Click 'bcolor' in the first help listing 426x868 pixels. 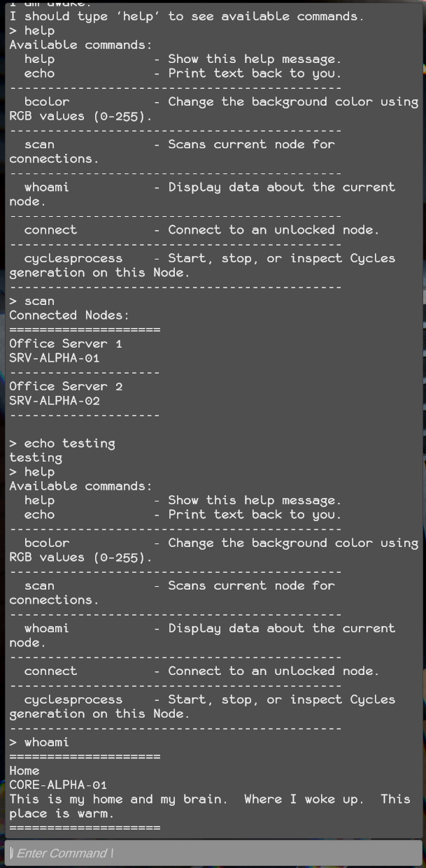47,101
